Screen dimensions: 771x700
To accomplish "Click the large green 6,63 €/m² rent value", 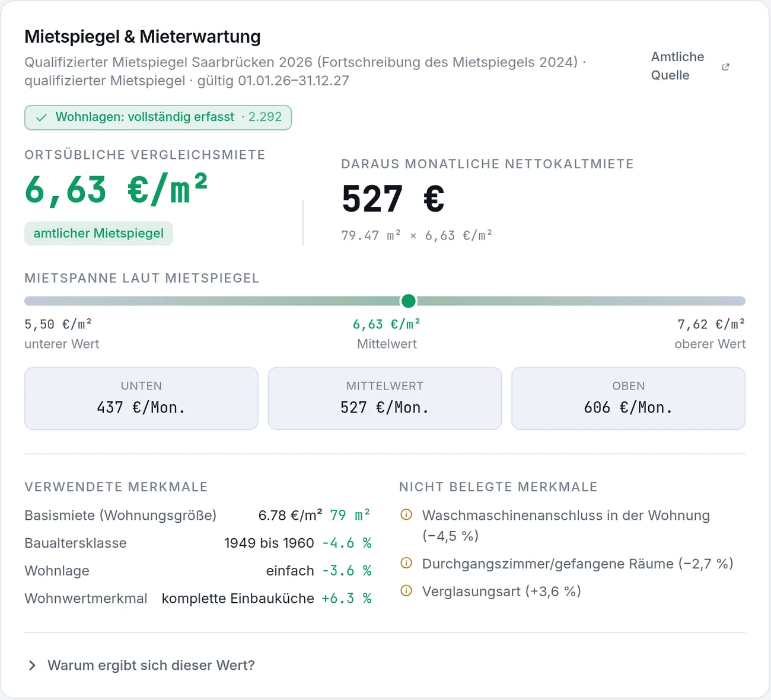I will (116, 190).
